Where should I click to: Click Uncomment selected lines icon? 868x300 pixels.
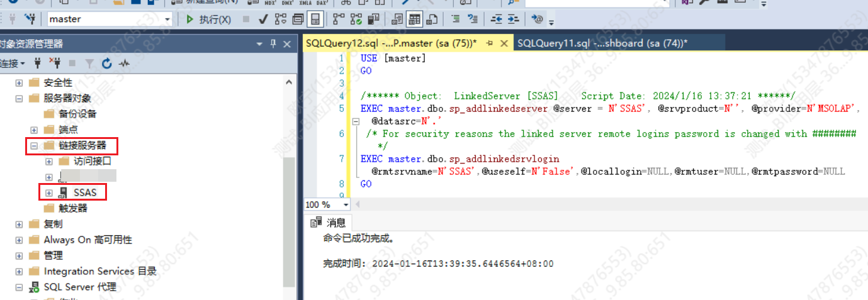pos(473,19)
